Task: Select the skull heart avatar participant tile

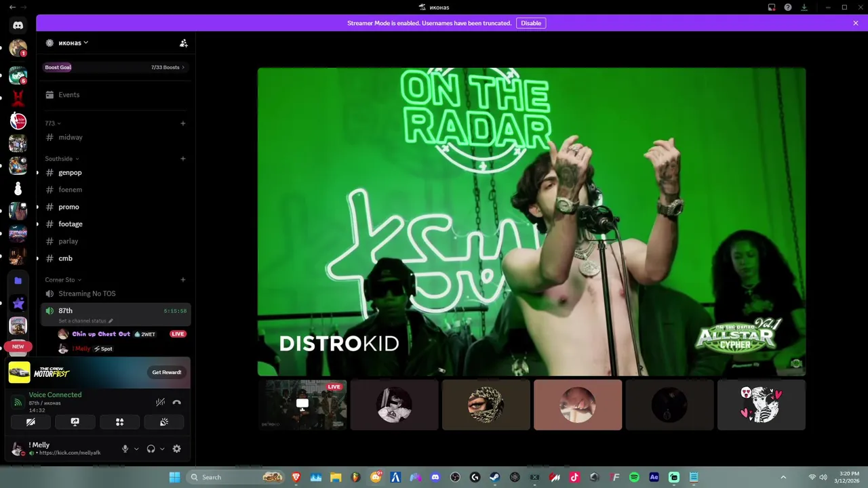Action: click(762, 405)
